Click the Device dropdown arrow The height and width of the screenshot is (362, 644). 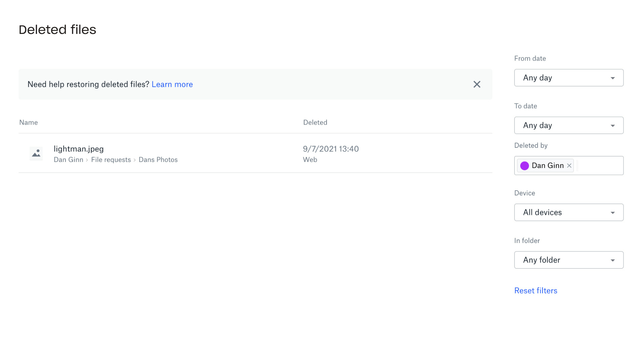click(x=613, y=212)
